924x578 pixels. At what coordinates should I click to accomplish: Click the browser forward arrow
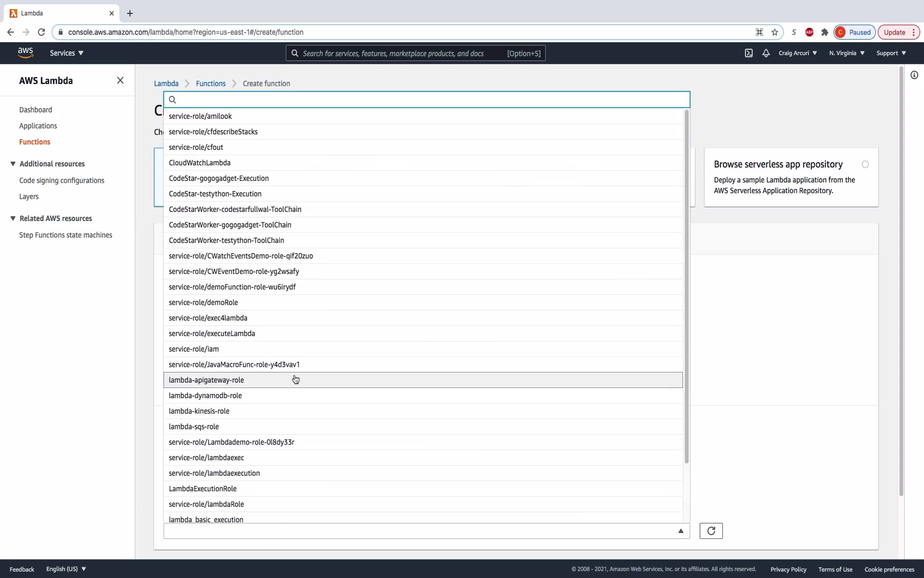point(26,32)
